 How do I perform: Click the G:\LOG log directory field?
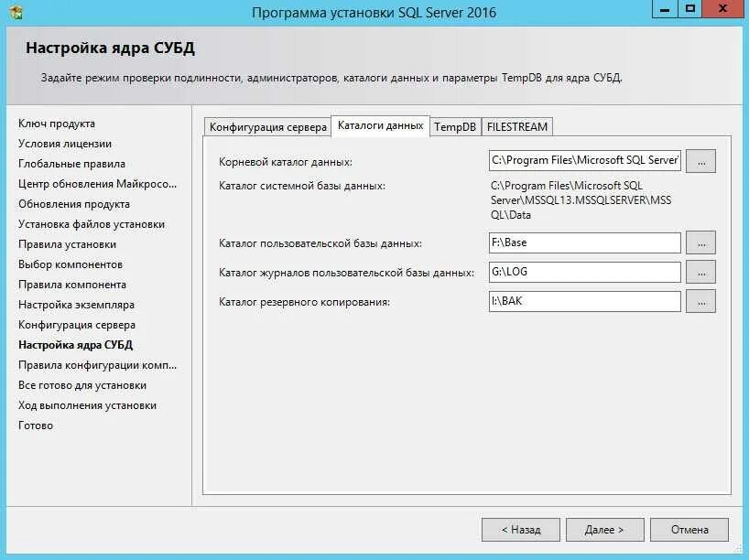coord(585,272)
